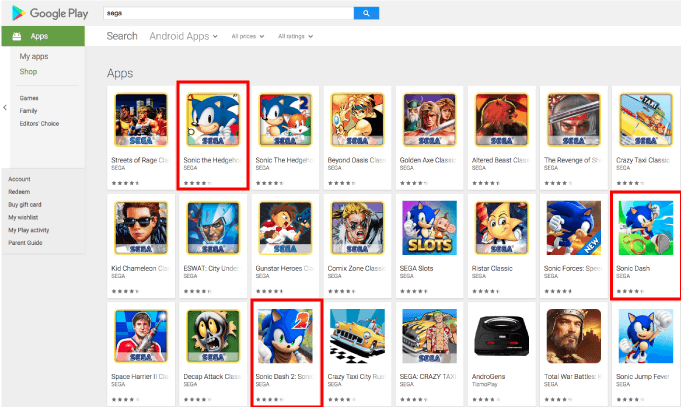Click the Golden Axe Classic title text
Image resolution: width=681 pixels, height=407 pixels.
[x=428, y=160]
